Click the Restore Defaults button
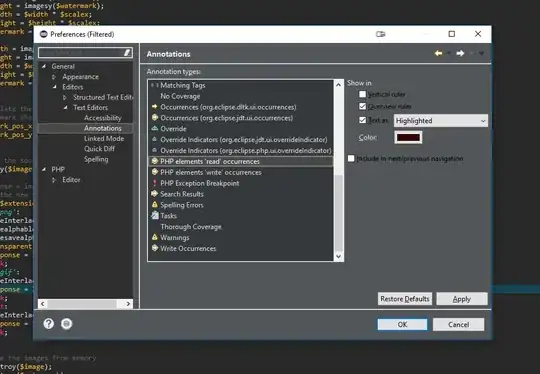This screenshot has width=540, height=374. click(405, 299)
